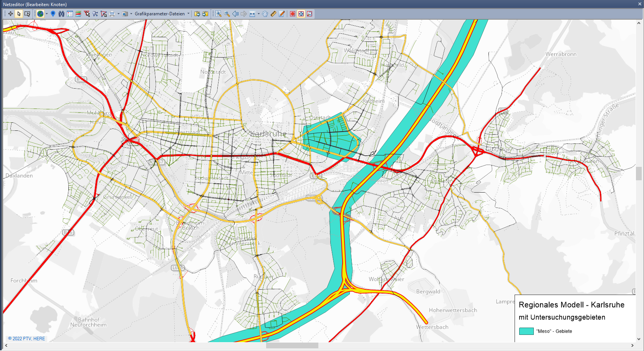644x351 pixels.
Task: Open dropdown arrow next to globe icon
Action: click(47, 14)
